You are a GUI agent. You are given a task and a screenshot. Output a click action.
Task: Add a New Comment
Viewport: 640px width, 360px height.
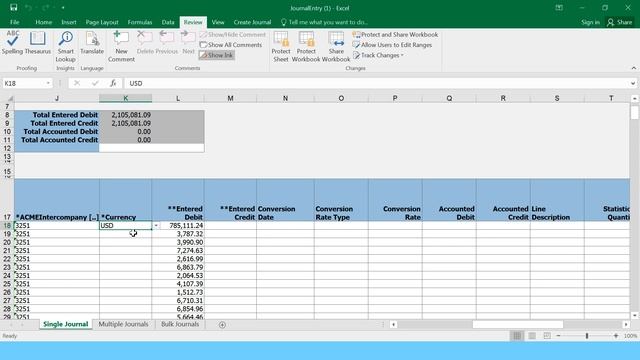point(121,47)
